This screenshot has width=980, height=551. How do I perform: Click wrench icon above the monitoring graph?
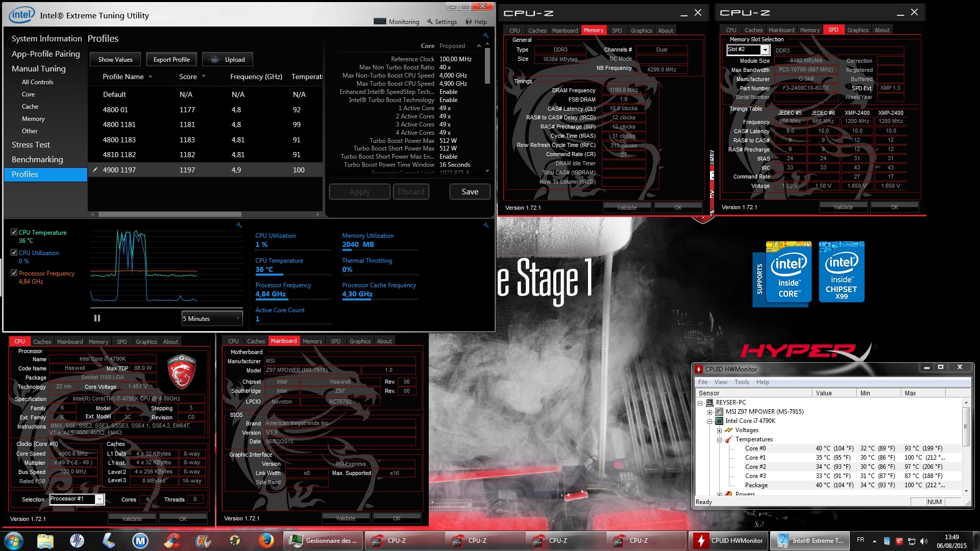[x=239, y=225]
